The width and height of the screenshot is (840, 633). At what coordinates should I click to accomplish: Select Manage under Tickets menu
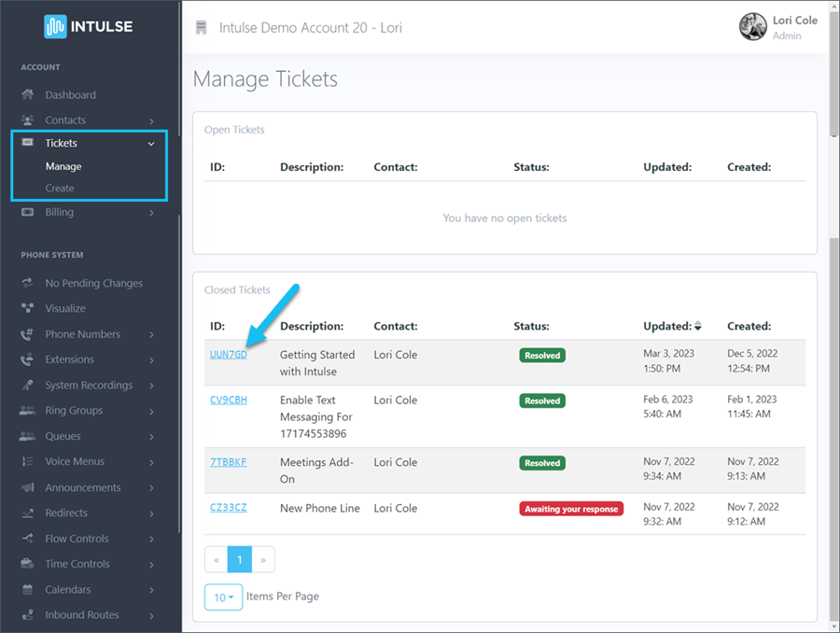tap(63, 166)
